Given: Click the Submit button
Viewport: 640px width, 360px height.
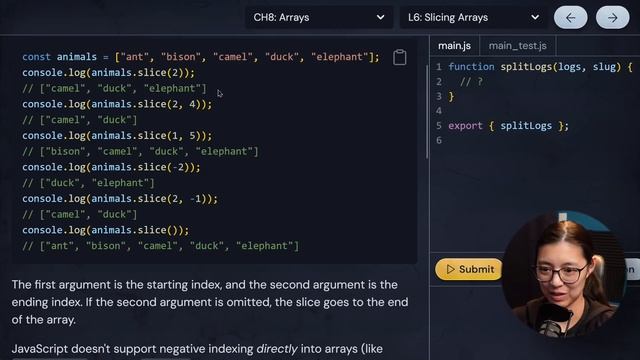Looking at the screenshot, I should [x=469, y=269].
